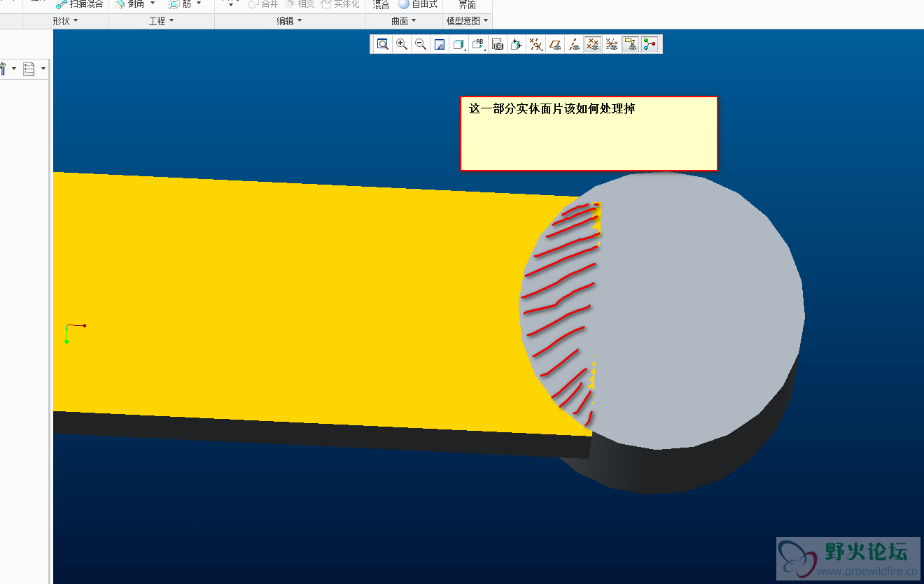924x584 pixels.
Task: Expand the Editing group (编辑)
Action: coord(290,22)
